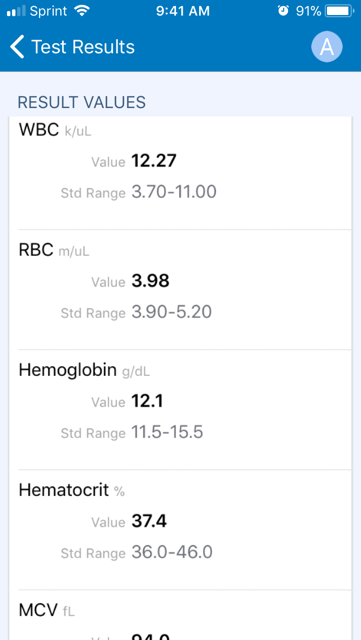Tap WBC standard range 3.70-11.00

point(174,192)
